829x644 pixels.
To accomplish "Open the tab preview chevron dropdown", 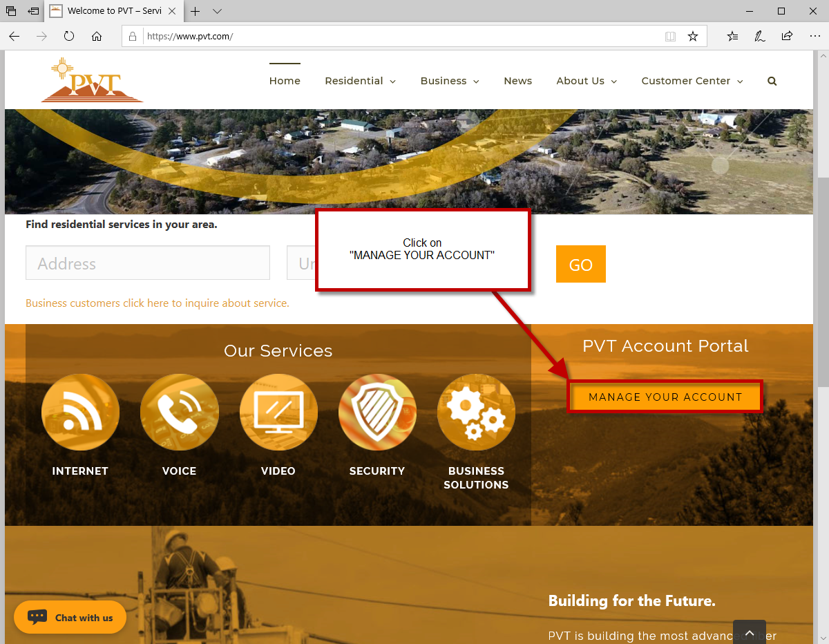I will point(217,11).
